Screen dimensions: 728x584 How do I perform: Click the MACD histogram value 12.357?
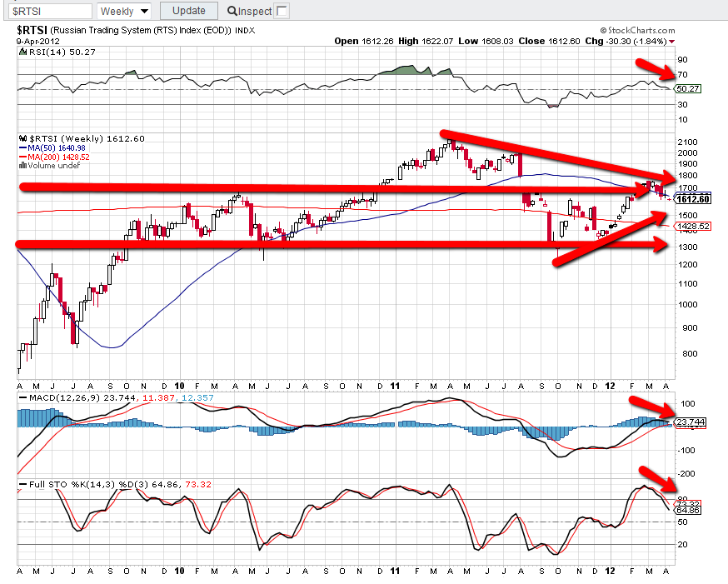[197, 398]
